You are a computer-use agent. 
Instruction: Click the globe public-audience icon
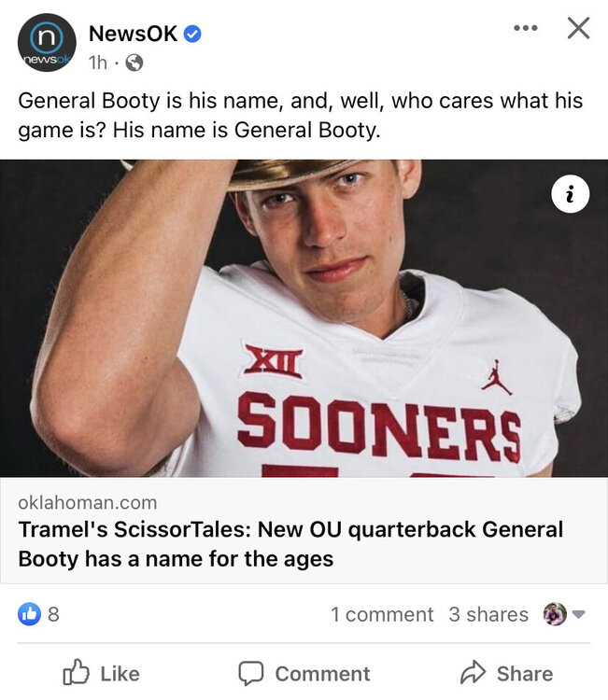point(134,63)
